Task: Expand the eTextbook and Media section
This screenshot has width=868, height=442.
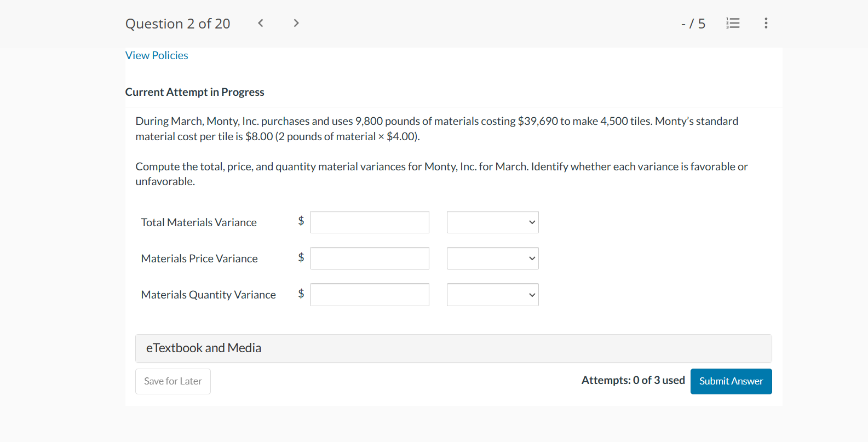Action: pyautogui.click(x=453, y=348)
